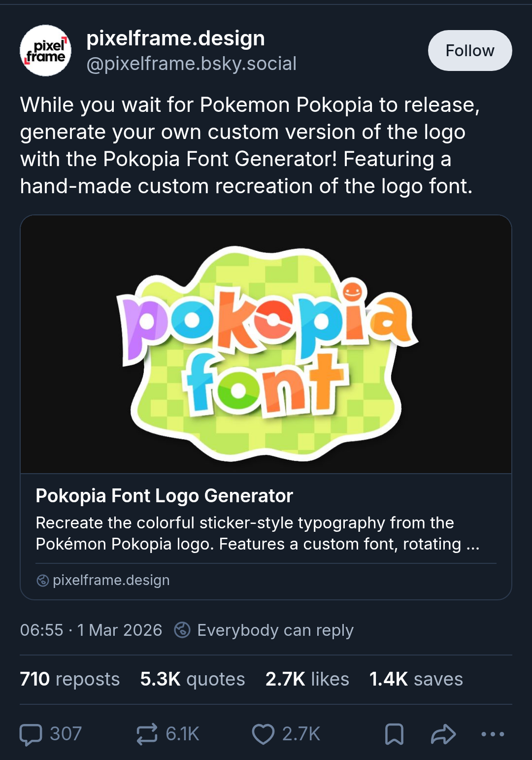Open the three-dots more options menu

(x=493, y=734)
